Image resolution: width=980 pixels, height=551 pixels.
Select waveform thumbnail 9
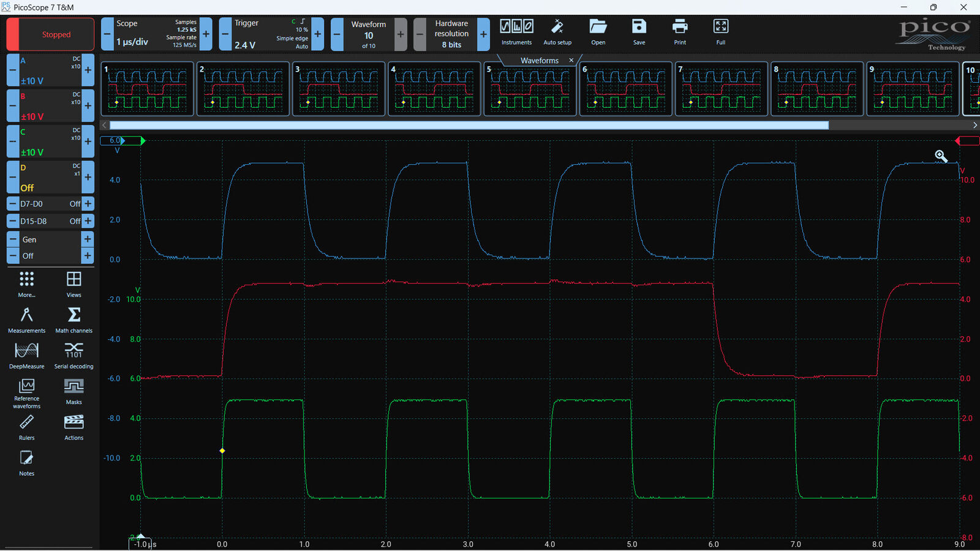pos(913,89)
